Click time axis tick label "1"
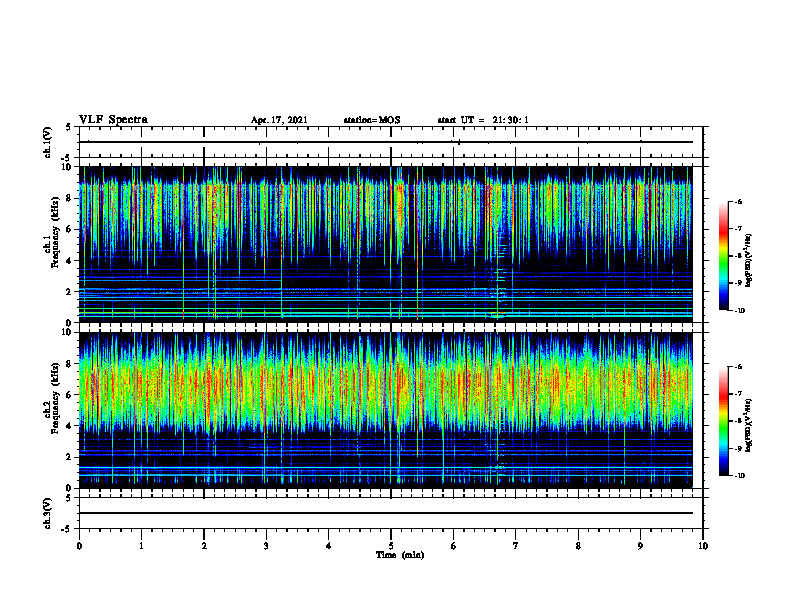 click(141, 546)
